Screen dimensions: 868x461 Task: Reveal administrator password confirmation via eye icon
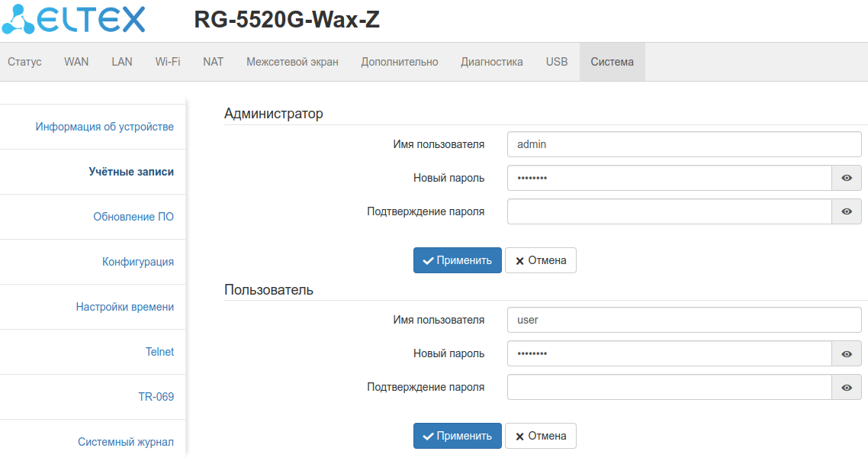[846, 211]
